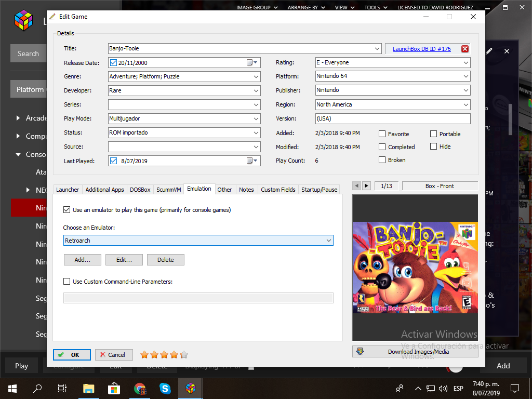
Task: Close the background details panel
Action: [x=507, y=51]
